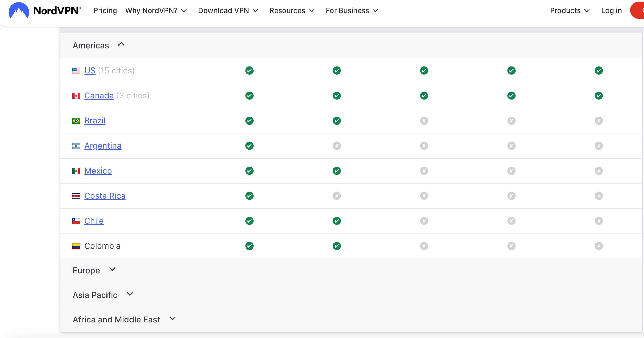
Task: Click the Chile flag icon
Action: 76,221
